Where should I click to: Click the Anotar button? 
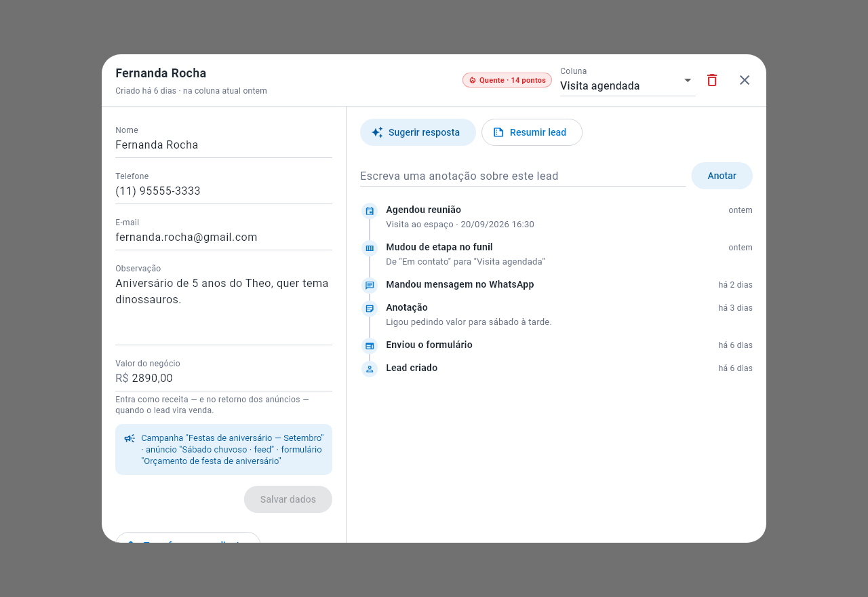(x=722, y=176)
